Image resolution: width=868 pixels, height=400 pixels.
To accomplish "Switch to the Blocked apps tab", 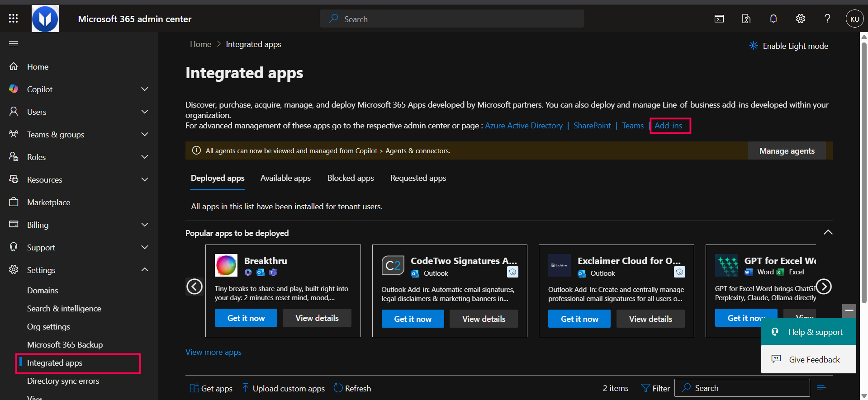I will coord(351,178).
